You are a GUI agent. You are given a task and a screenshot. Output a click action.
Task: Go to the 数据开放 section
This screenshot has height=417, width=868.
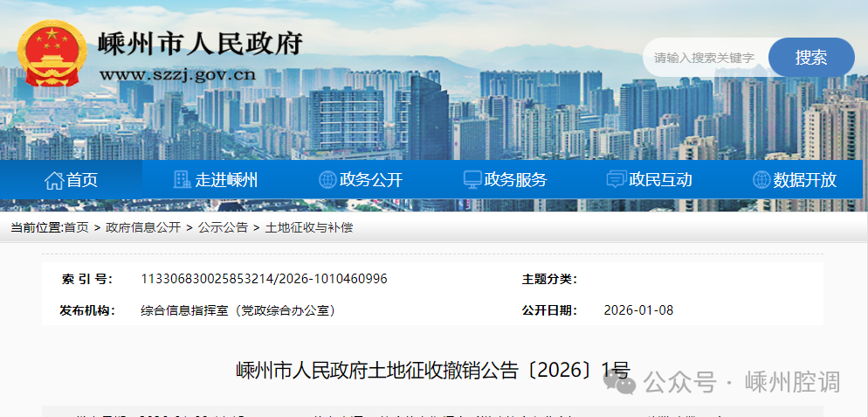coord(804,180)
